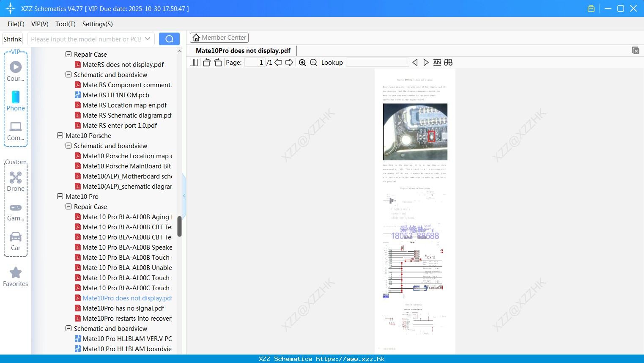Open Mate RS enter port 1.0.pdf
Viewport: 644px width, 363px height.
pyautogui.click(x=120, y=126)
